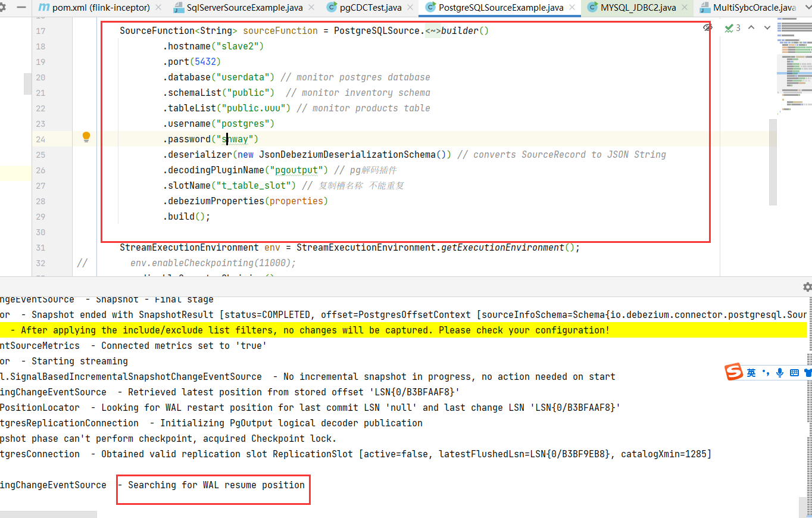Switch to MYSQL_JDBC2.java tab
Image resolution: width=812 pixels, height=518 pixels.
[638, 8]
